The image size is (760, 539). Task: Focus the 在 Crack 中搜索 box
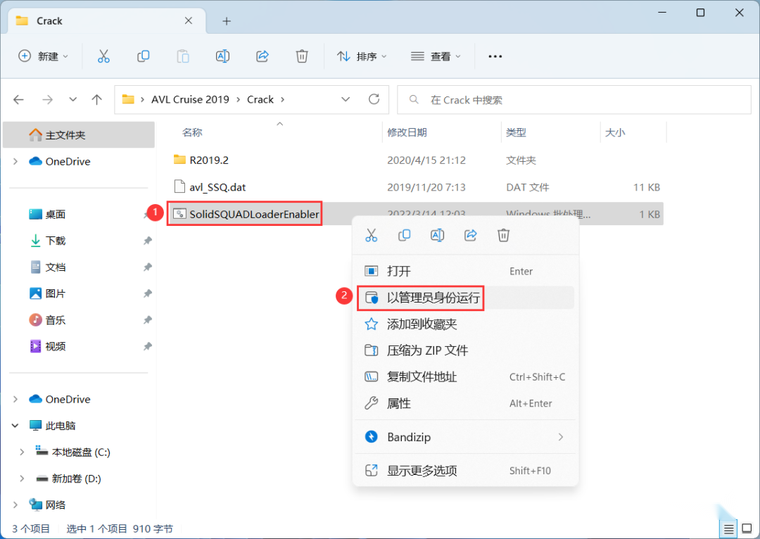click(574, 100)
